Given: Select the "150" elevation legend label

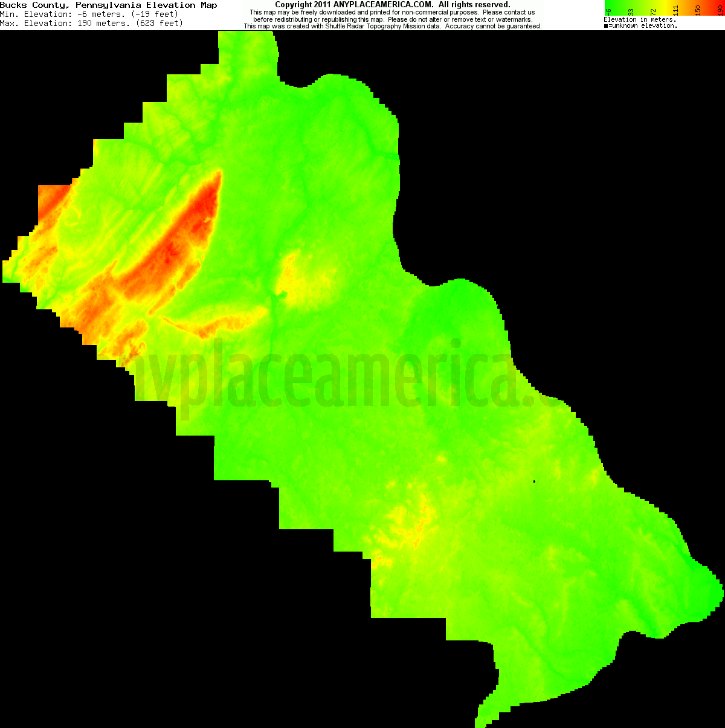Looking at the screenshot, I should 698,10.
